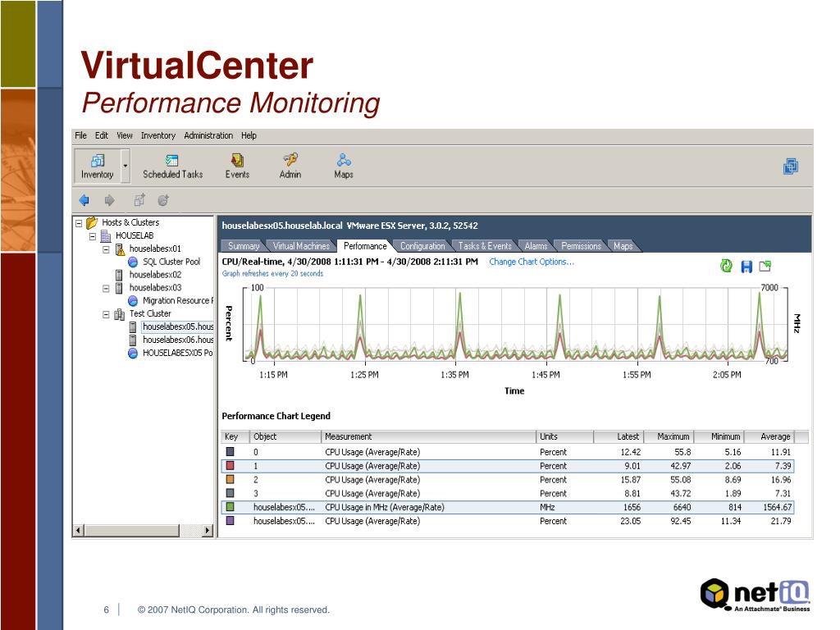Image resolution: width=840 pixels, height=630 pixels.
Task: Refresh the performance chart
Action: (726, 266)
